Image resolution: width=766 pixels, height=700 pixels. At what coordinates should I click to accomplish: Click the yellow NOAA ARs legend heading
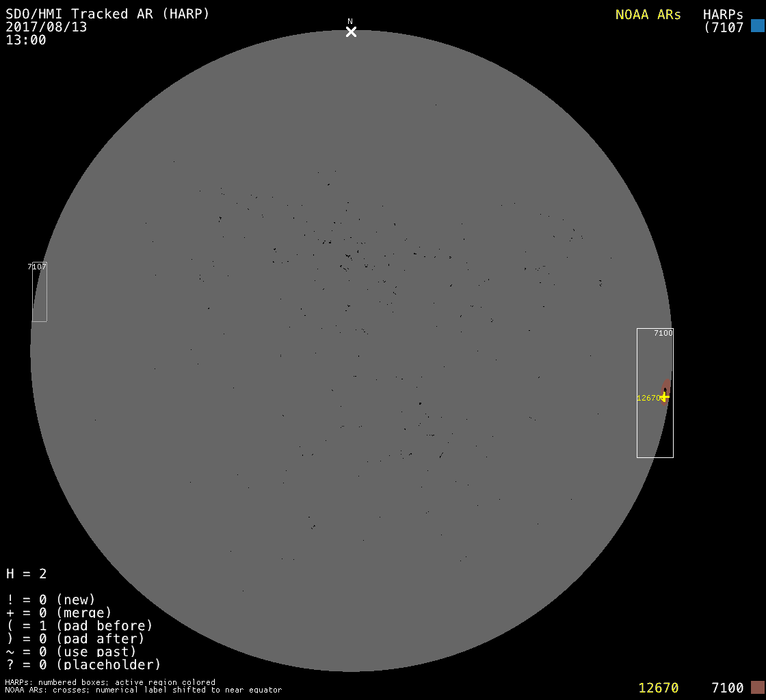click(x=648, y=14)
